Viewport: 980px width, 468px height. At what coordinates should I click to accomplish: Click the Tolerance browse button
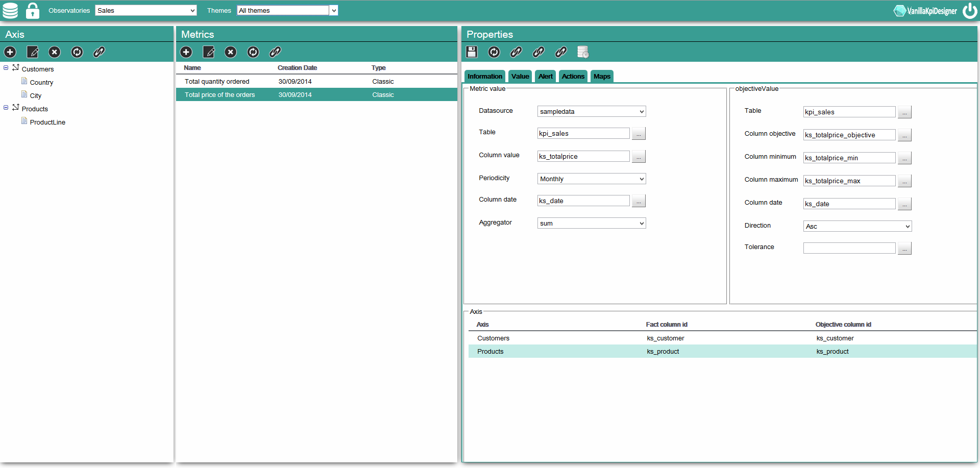coord(904,249)
